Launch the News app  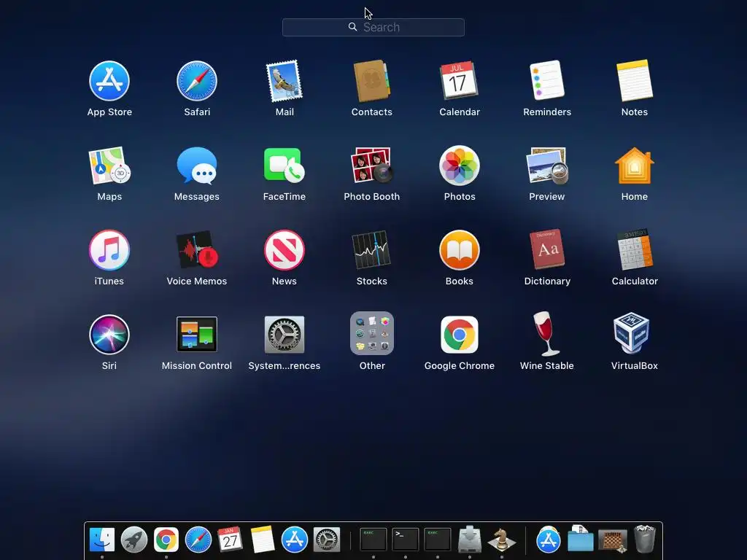point(285,250)
